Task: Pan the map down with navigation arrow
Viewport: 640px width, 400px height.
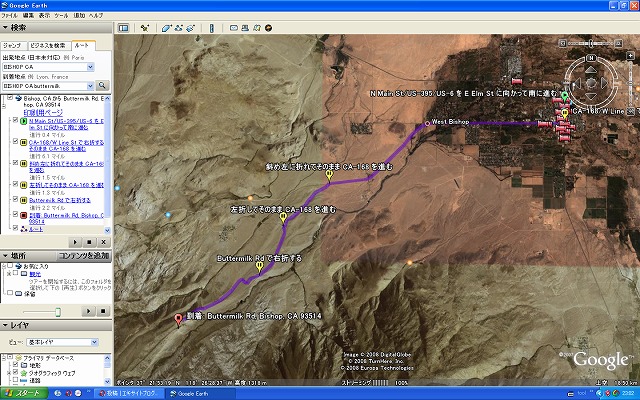Action: [x=591, y=96]
